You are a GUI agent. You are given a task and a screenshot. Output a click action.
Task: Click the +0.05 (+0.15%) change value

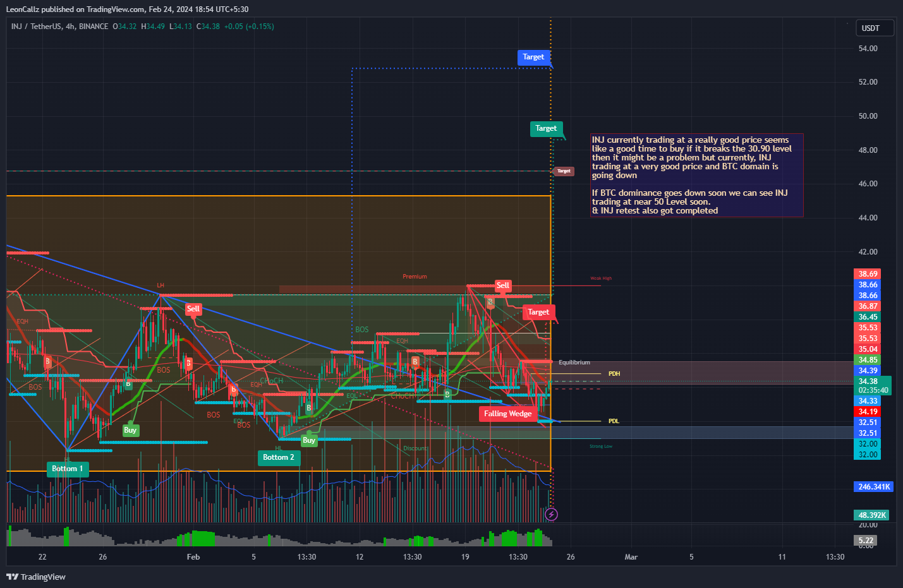249,27
